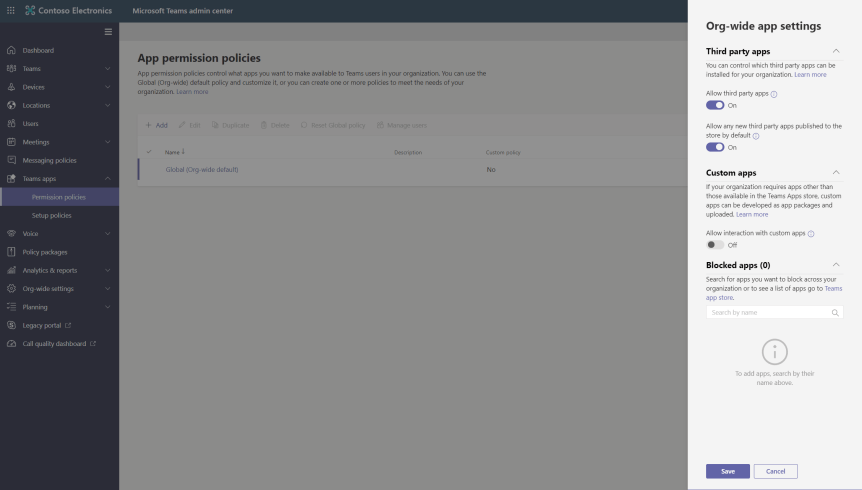Click the search magnifier in Blocked apps
This screenshot has width=862, height=490.
point(835,313)
